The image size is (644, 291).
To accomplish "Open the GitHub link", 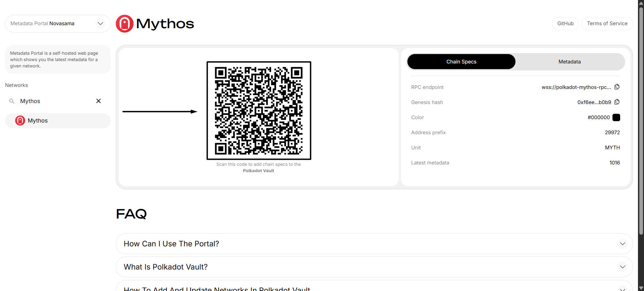I will pyautogui.click(x=565, y=23).
